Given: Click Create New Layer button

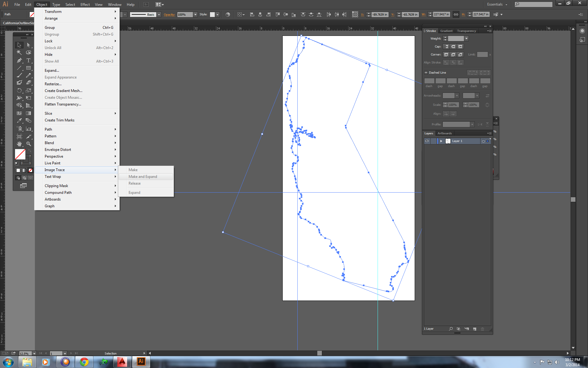Looking at the screenshot, I should 474,329.
